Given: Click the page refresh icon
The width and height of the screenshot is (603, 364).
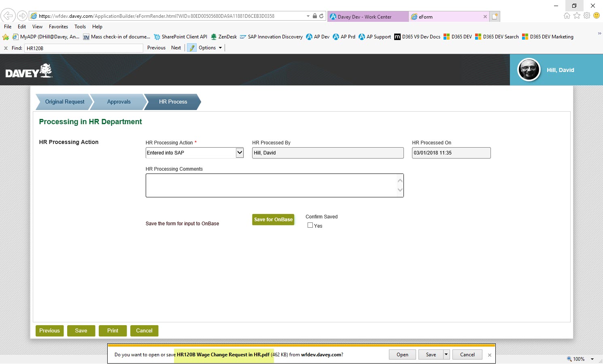Looking at the screenshot, I should pos(321,16).
